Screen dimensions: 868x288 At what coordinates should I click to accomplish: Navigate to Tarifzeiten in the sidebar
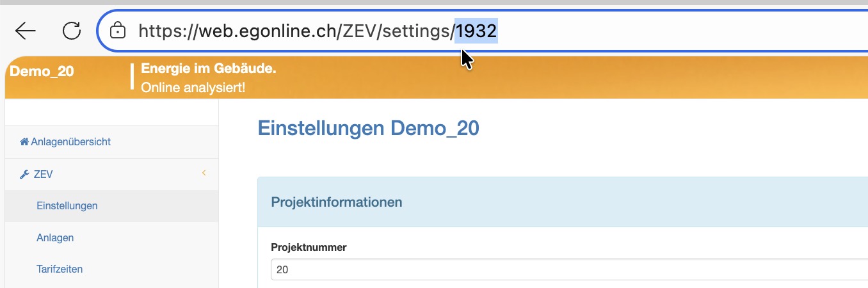(x=60, y=269)
